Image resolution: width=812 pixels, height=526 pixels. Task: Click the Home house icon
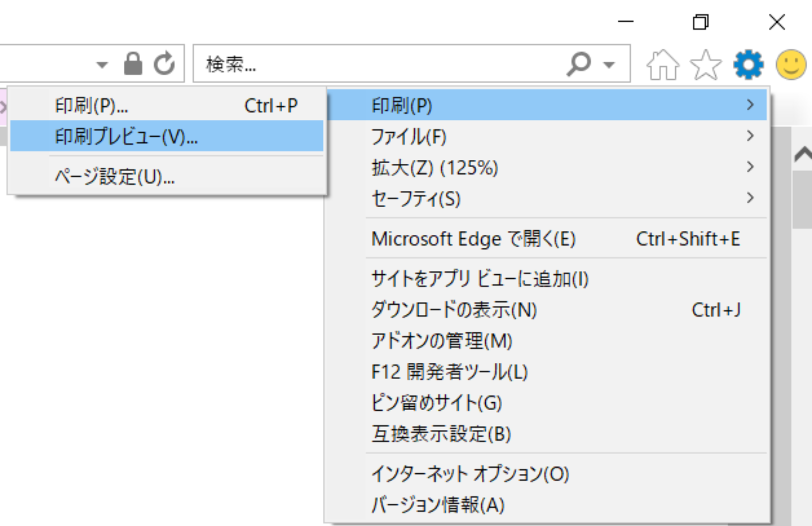663,64
